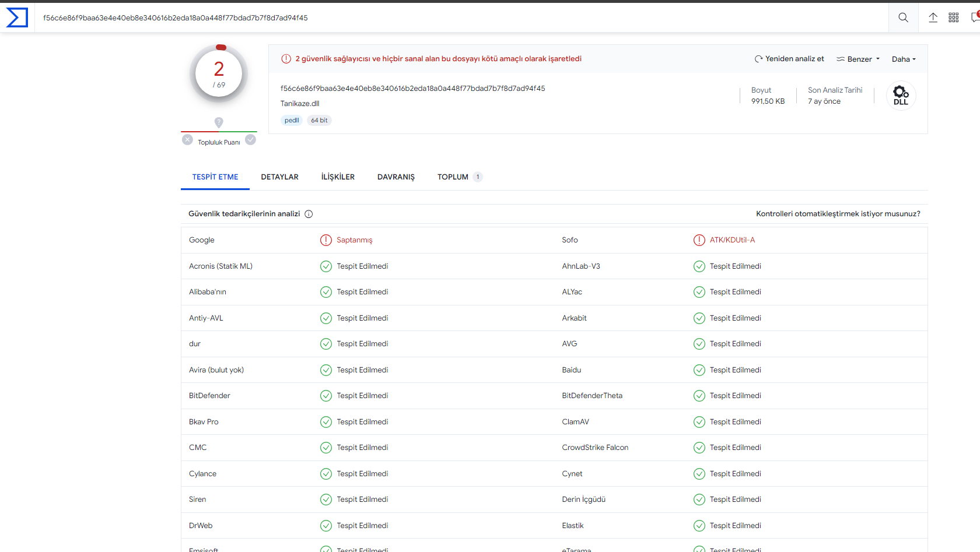Click the 991,50 KB size value
The image size is (980, 552).
tap(768, 101)
